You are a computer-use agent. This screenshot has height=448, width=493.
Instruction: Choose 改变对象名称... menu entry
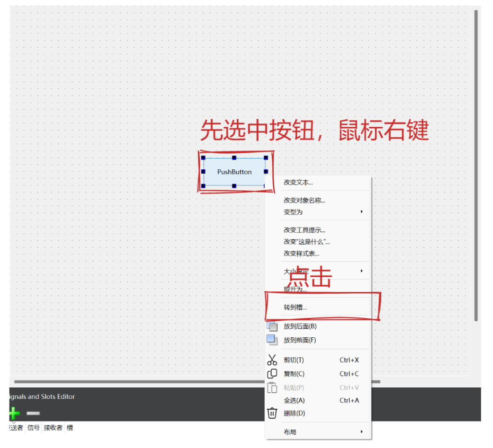click(318, 201)
